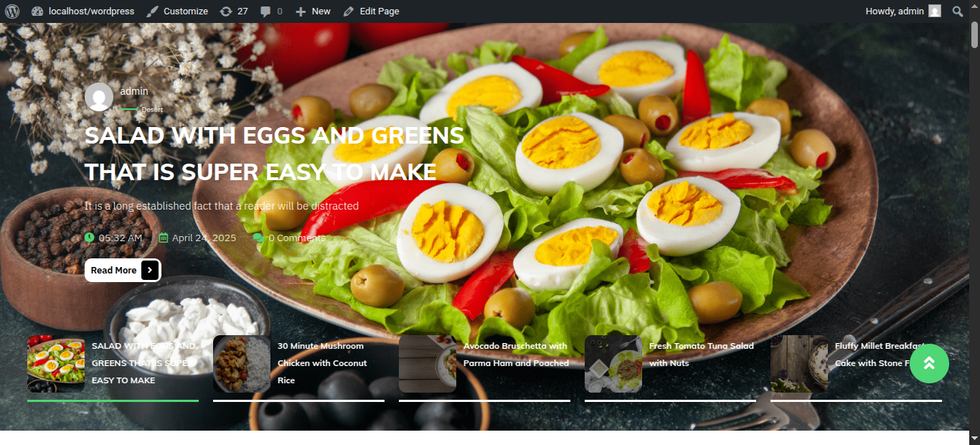Open the Howdy, admin account menu
The height and width of the screenshot is (445, 980).
[x=903, y=11]
